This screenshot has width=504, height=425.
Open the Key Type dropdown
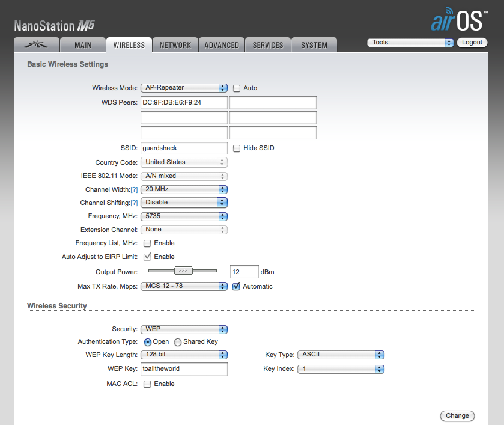point(341,355)
